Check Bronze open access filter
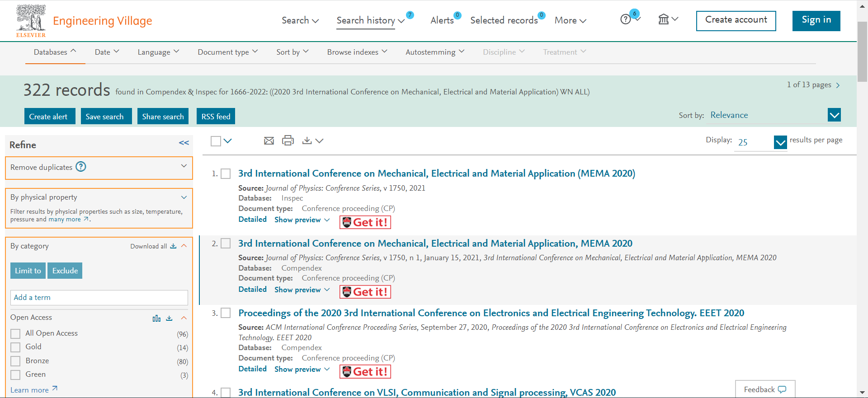 click(x=15, y=361)
